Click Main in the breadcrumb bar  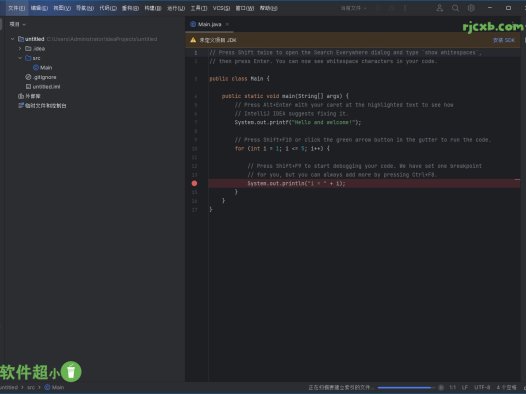point(54,388)
